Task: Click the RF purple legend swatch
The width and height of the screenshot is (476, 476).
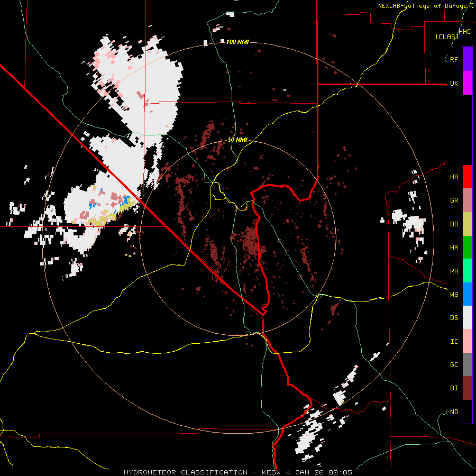Action: 467,59
